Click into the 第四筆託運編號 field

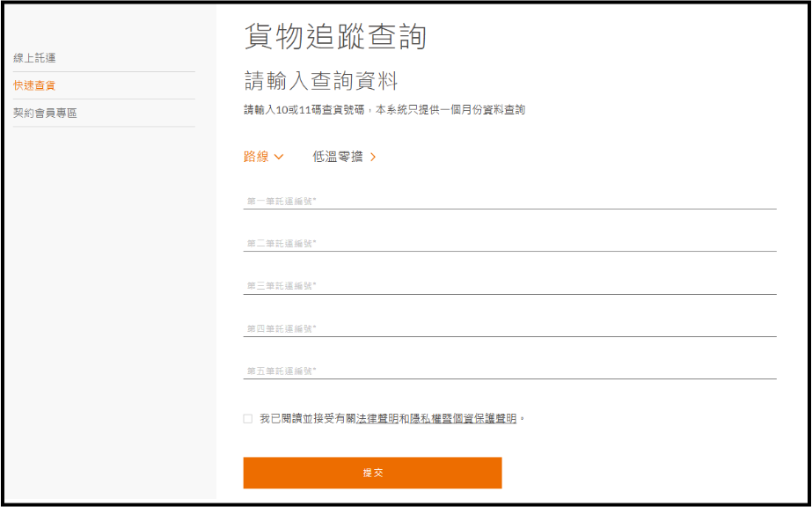click(509, 328)
